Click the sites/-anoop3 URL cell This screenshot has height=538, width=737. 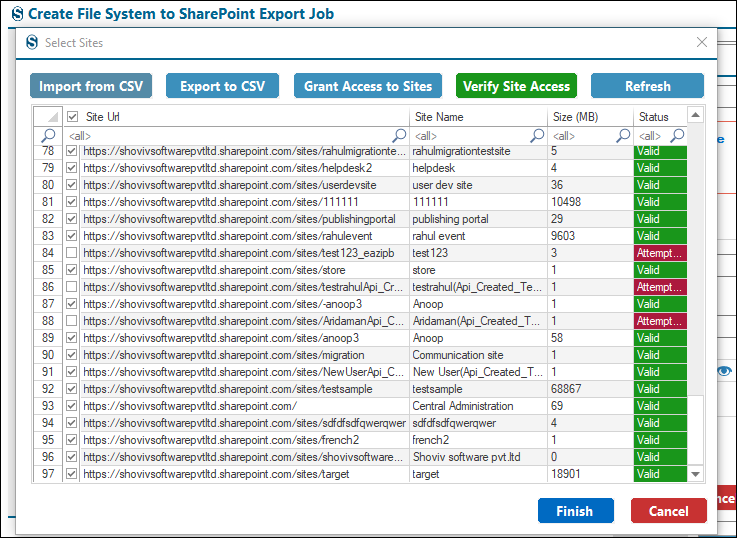pos(245,304)
